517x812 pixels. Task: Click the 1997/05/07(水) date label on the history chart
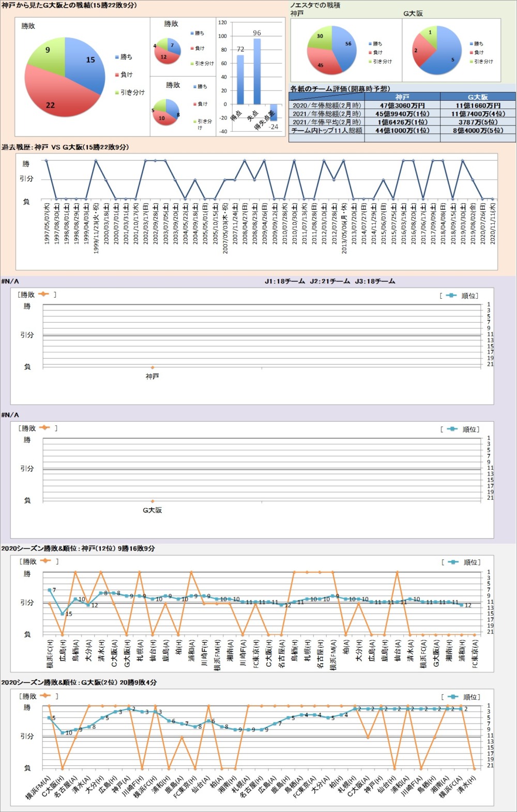[47, 223]
